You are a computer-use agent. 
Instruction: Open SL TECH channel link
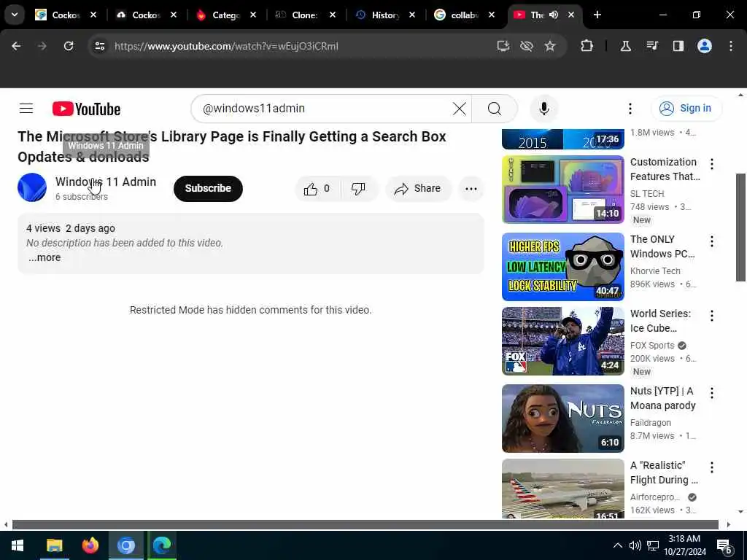pyautogui.click(x=647, y=194)
